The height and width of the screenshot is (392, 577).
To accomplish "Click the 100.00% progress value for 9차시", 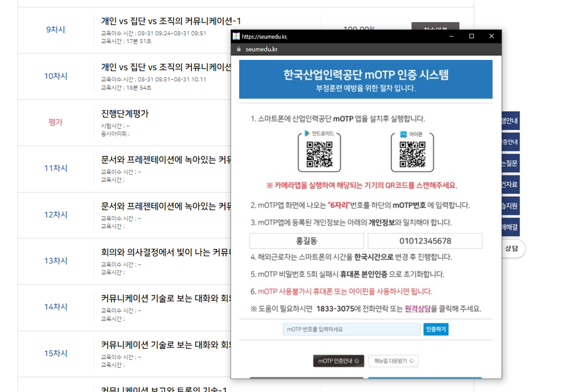I will (x=359, y=28).
